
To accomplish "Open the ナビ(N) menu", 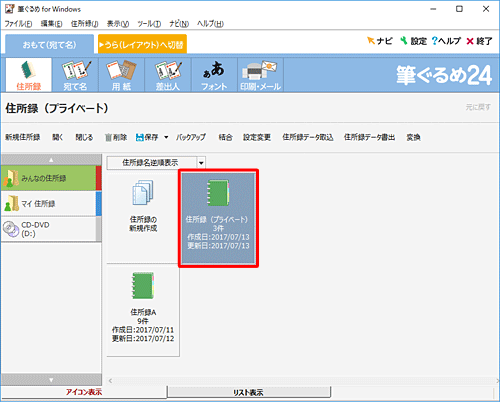I will [179, 24].
